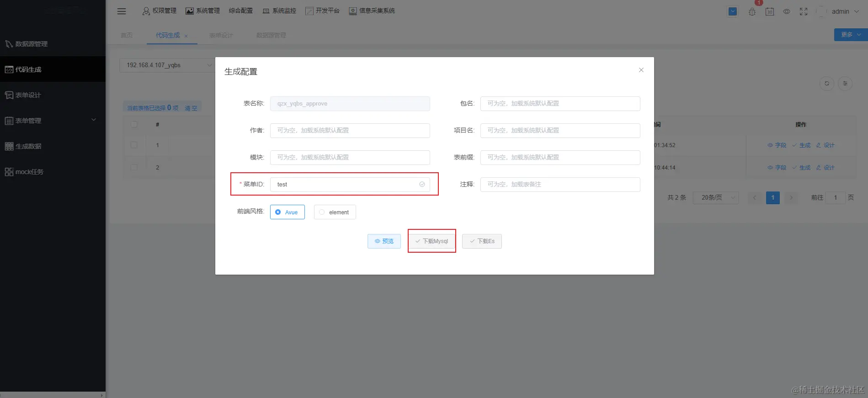Close the 代码生成 tab via its x

click(186, 36)
